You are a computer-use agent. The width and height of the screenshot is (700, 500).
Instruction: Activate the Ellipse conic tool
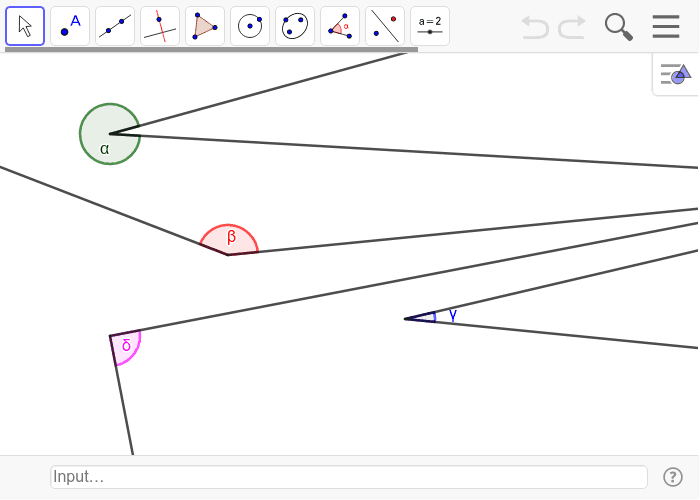295,26
